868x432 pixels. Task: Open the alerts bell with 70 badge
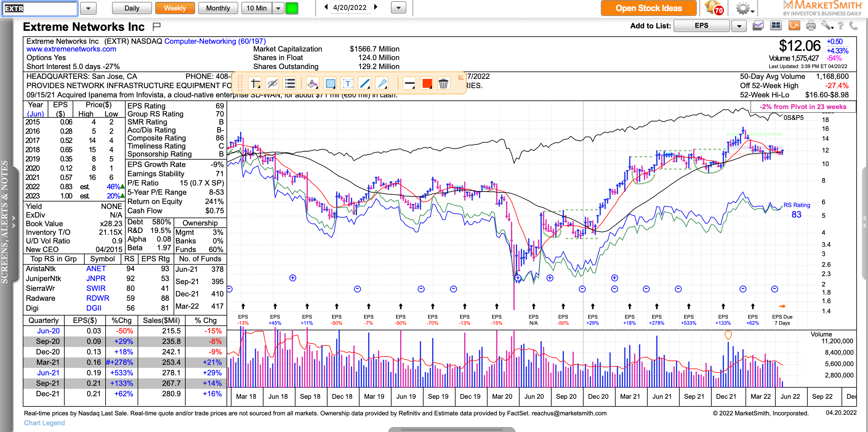[714, 8]
